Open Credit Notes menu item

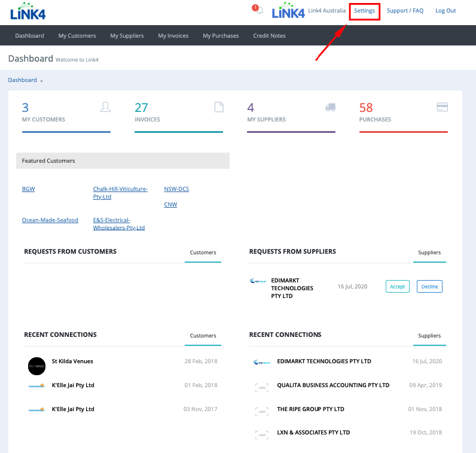pyautogui.click(x=269, y=35)
